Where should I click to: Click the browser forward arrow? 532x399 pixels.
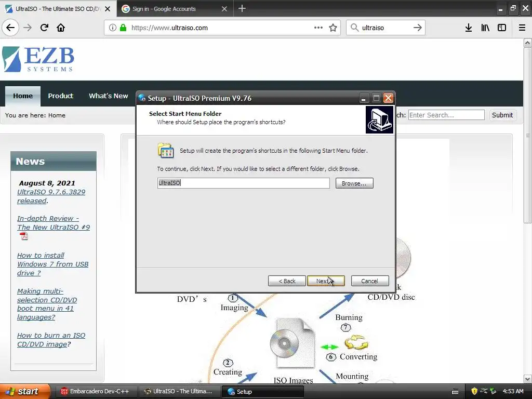click(x=28, y=28)
